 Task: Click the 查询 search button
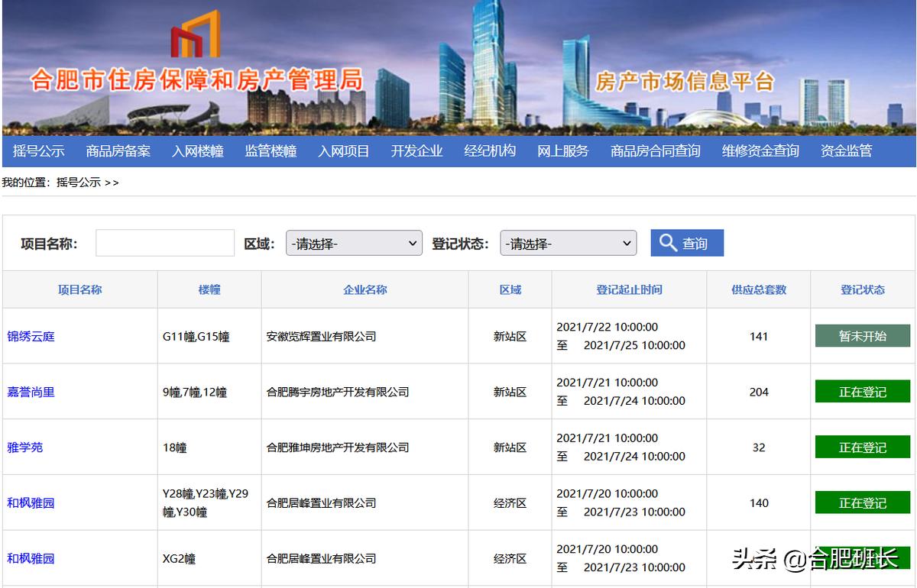(686, 243)
